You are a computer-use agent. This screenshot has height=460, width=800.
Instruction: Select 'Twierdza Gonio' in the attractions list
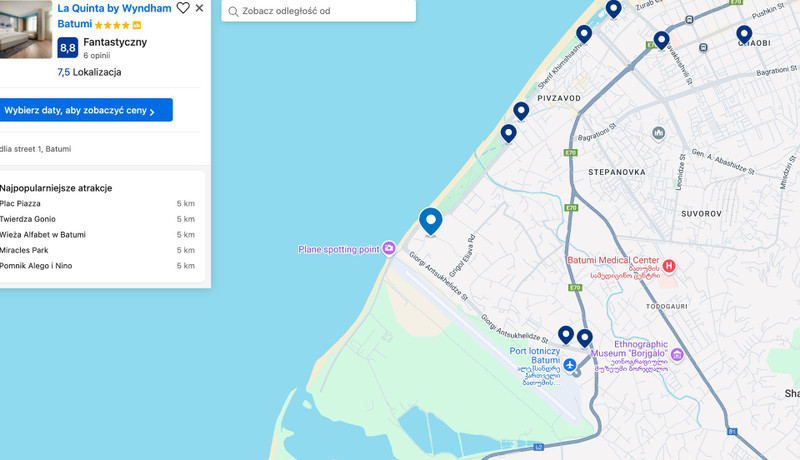28,219
